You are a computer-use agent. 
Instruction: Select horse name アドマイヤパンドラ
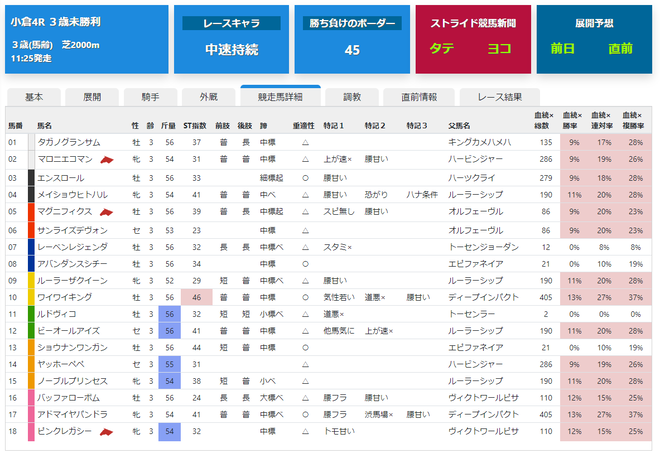point(72,415)
